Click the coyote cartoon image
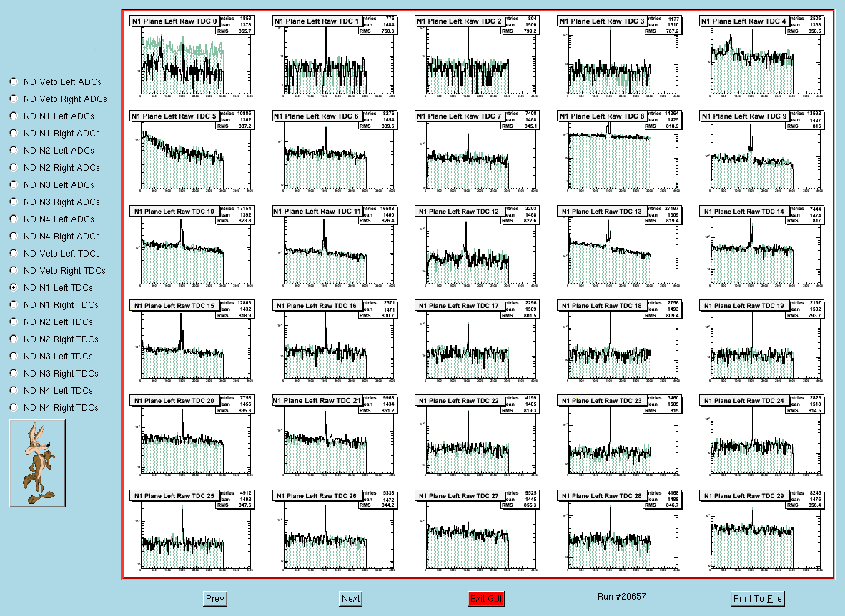Image resolution: width=845 pixels, height=616 pixels. [38, 464]
